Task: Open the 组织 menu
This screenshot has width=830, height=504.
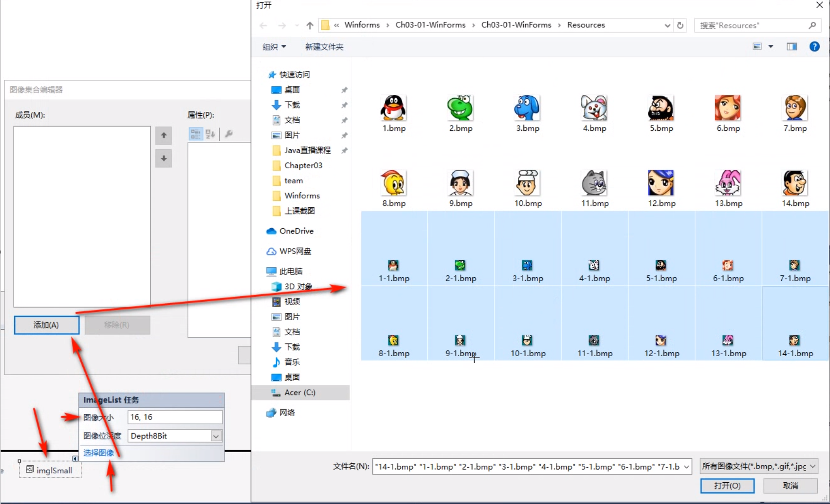Action: [x=274, y=46]
